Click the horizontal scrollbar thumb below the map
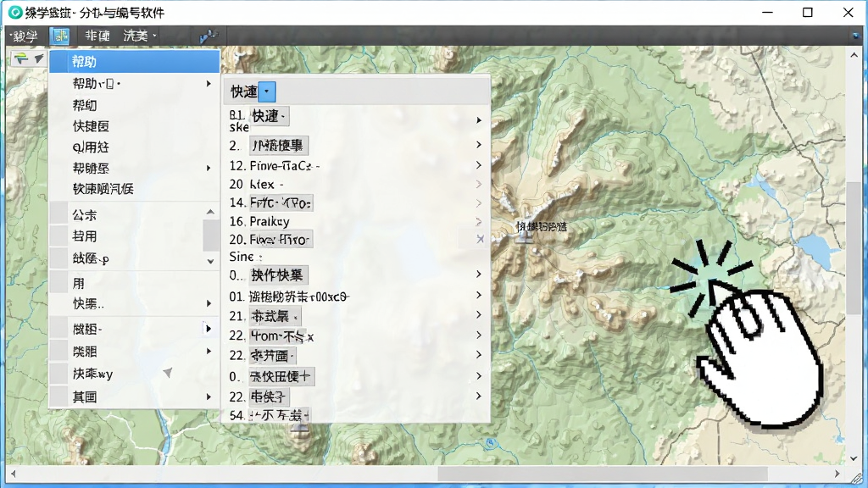 603,474
